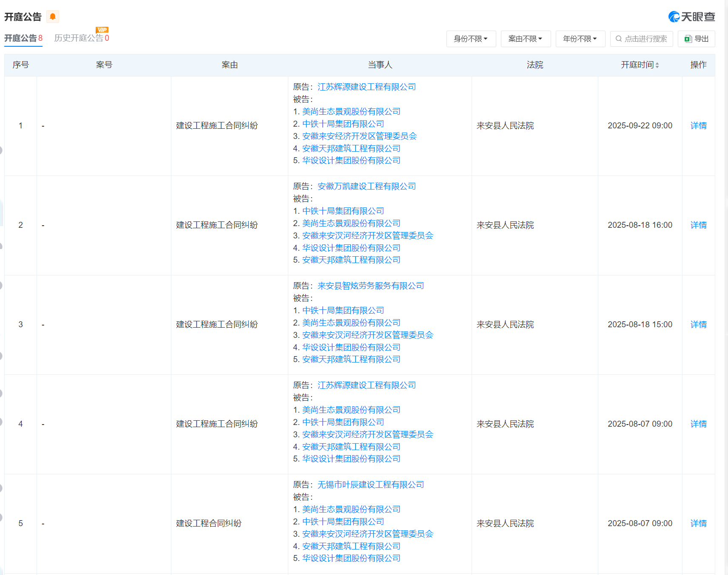The width and height of the screenshot is (728, 575).
Task: Open 详情 for row 1
Action: click(698, 126)
